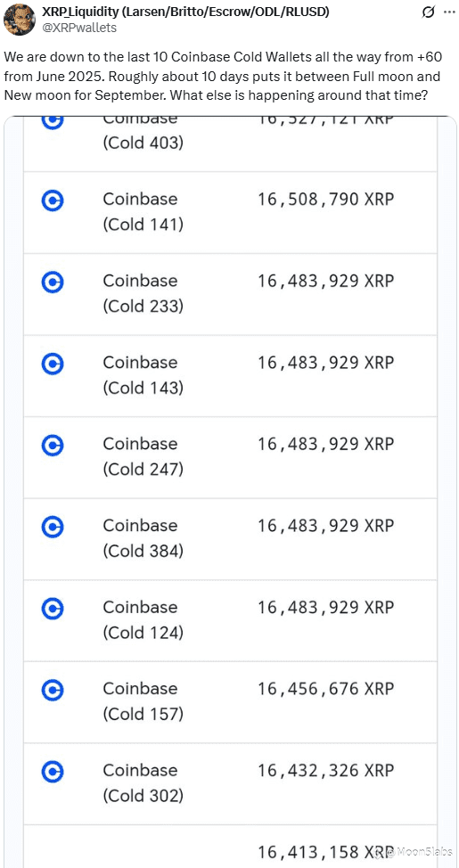Click the XRP_Liquidity profile avatar
This screenshot has height=868, width=459.
point(19,19)
